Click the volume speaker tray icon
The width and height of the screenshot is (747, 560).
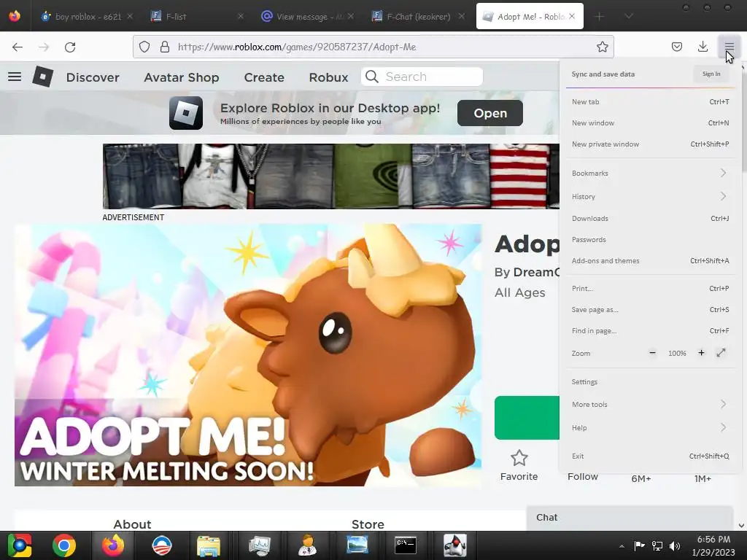675,545
